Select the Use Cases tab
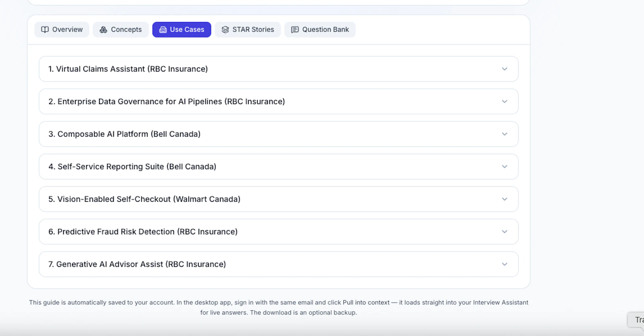The image size is (644, 336). pos(182,30)
